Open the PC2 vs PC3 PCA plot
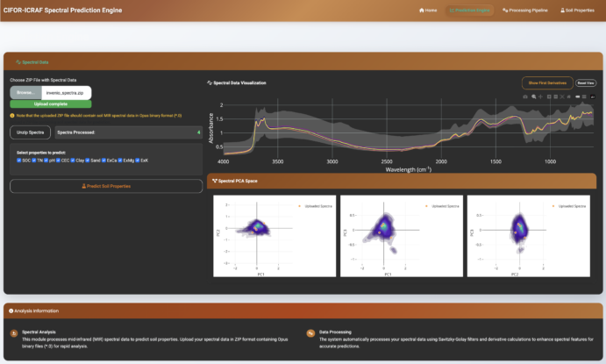 click(528, 236)
